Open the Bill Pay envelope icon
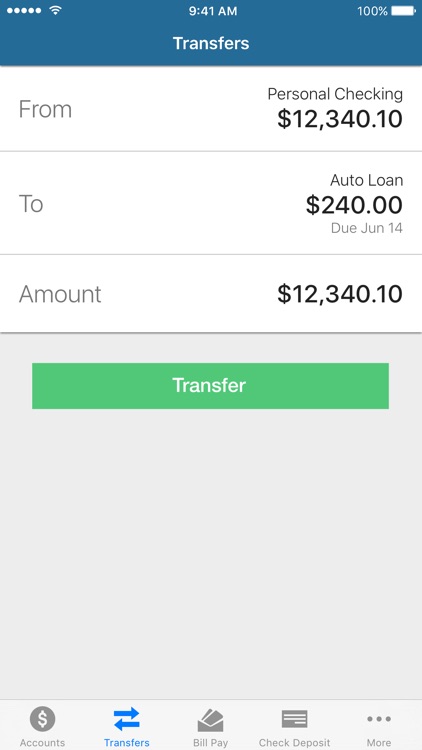Screen dimensions: 422x750 click(x=211, y=720)
